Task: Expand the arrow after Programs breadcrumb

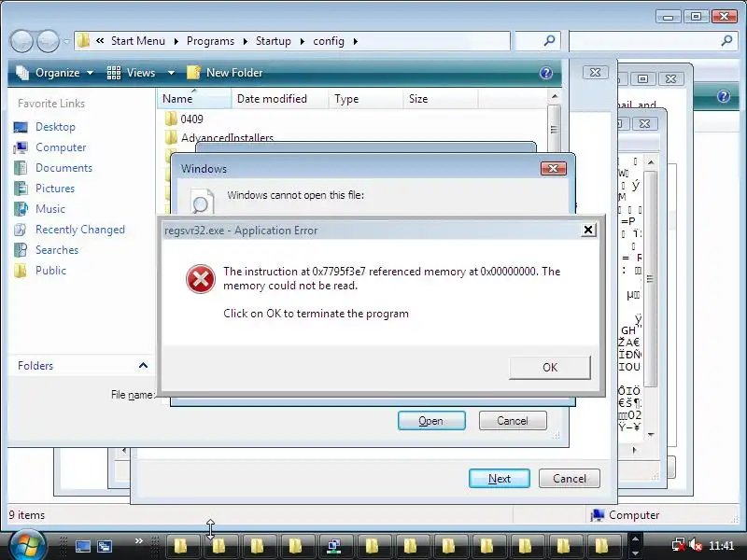Action: tap(245, 41)
